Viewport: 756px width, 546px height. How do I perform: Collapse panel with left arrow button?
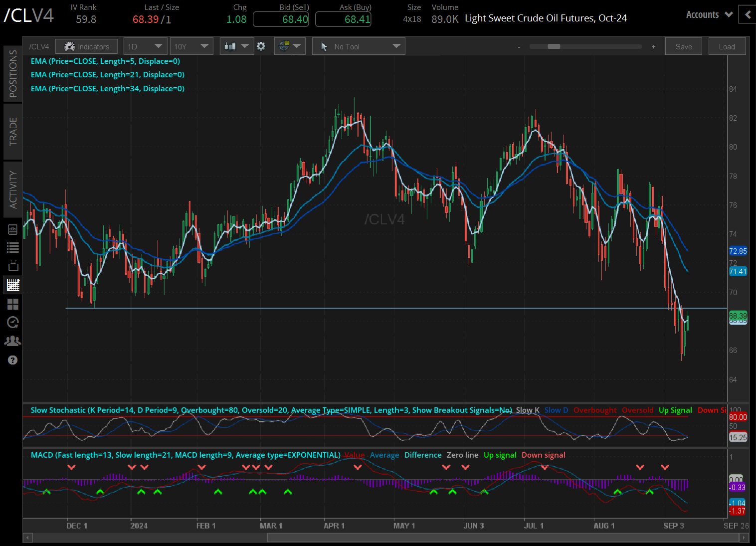click(x=748, y=14)
